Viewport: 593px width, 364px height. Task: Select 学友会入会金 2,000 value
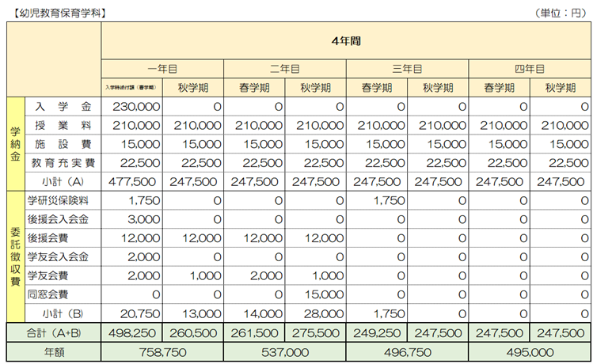144,257
